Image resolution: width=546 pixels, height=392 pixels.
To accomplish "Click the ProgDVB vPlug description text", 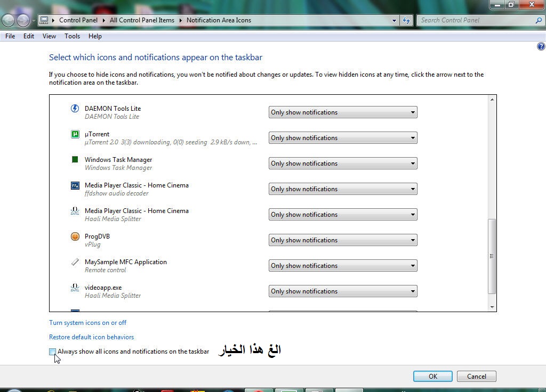I will (93, 244).
